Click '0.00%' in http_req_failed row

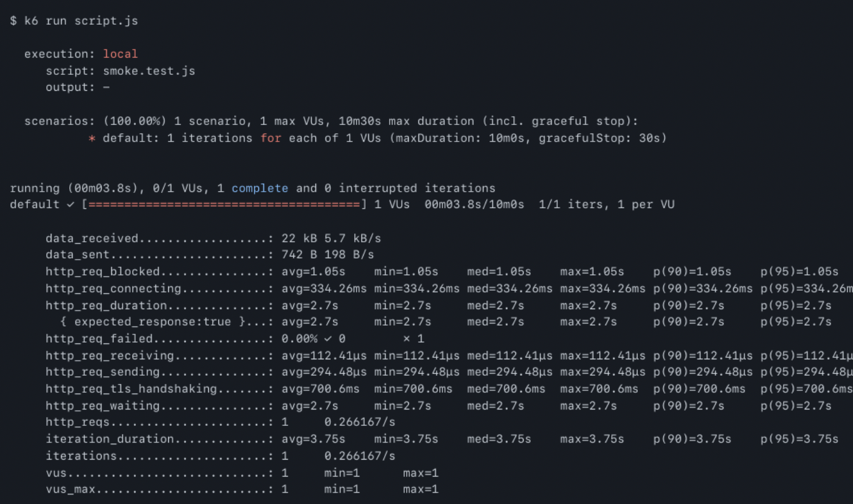pyautogui.click(x=299, y=339)
